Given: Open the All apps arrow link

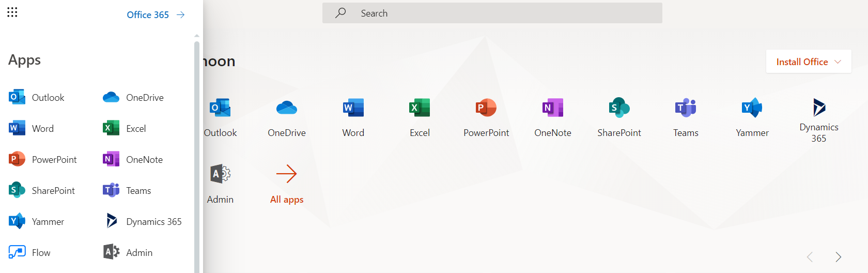Looking at the screenshot, I should pyautogui.click(x=287, y=184).
